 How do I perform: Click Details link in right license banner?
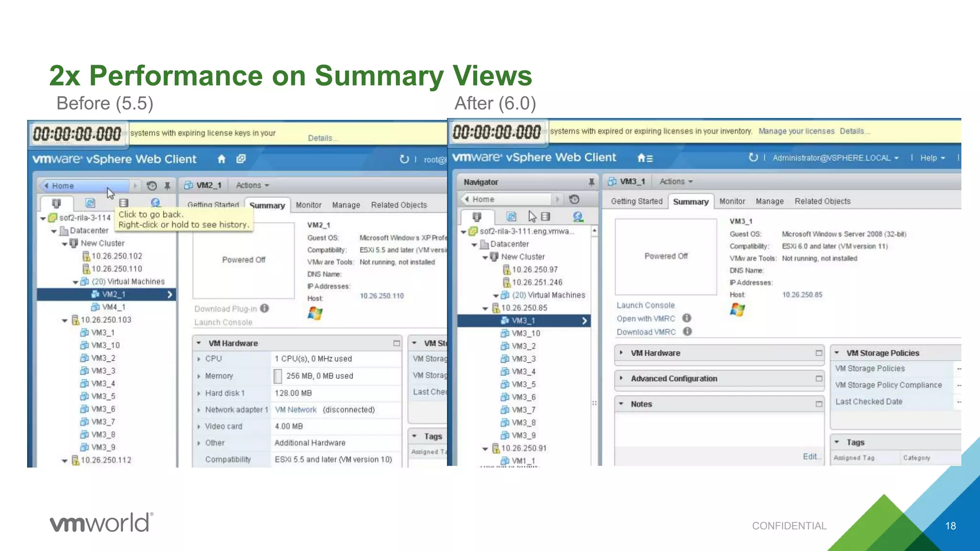pos(854,131)
